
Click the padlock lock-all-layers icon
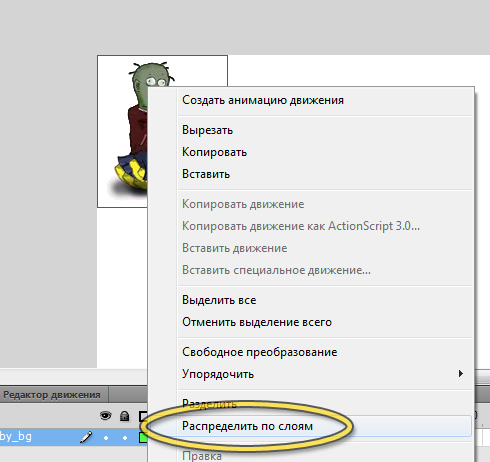click(124, 416)
